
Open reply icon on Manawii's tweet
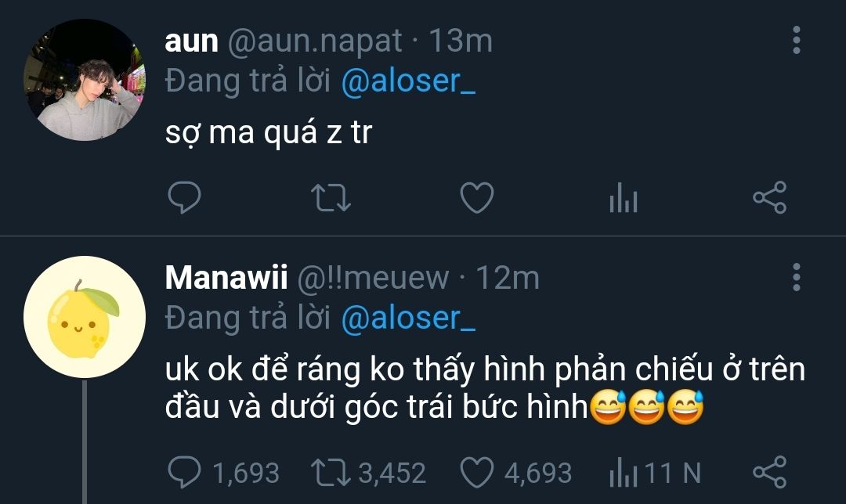pyautogui.click(x=185, y=472)
